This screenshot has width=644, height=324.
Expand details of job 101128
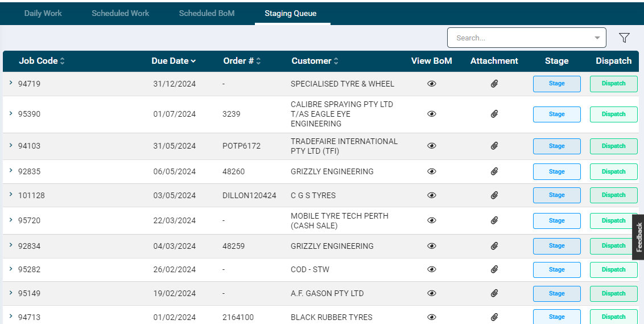11,195
